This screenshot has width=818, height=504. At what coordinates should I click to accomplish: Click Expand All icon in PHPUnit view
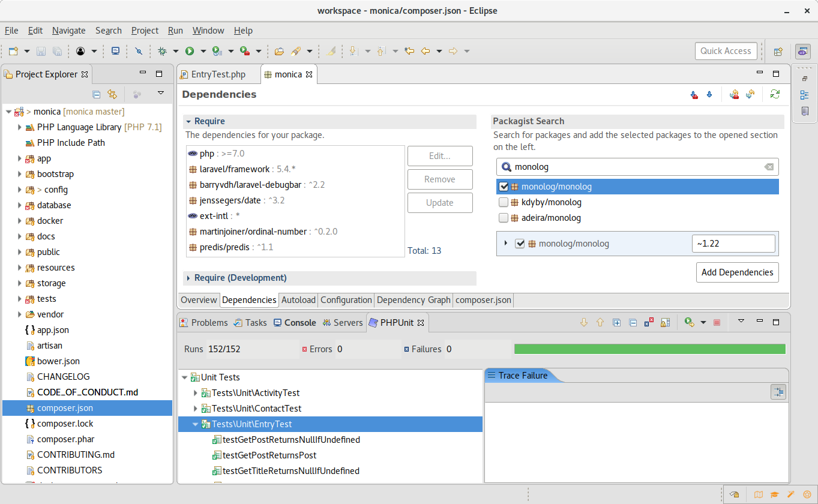tap(616, 323)
